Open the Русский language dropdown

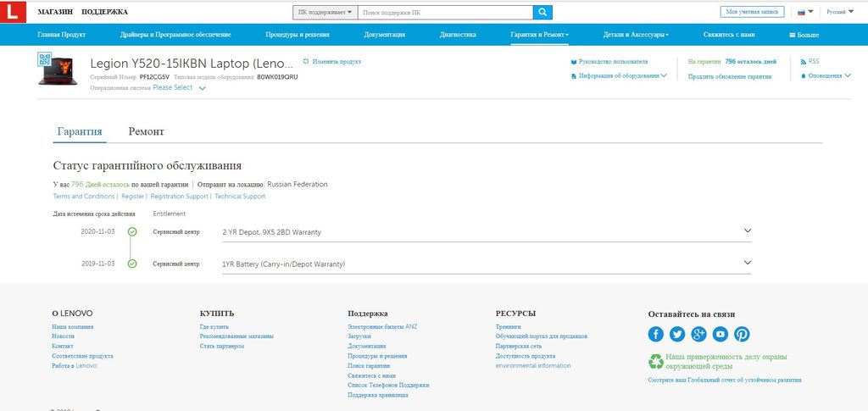tap(840, 12)
